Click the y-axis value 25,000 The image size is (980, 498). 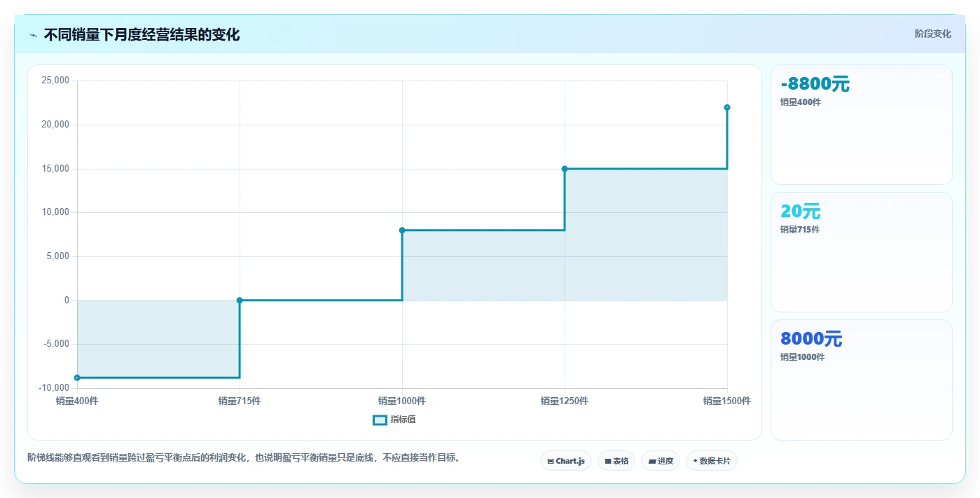coord(56,81)
